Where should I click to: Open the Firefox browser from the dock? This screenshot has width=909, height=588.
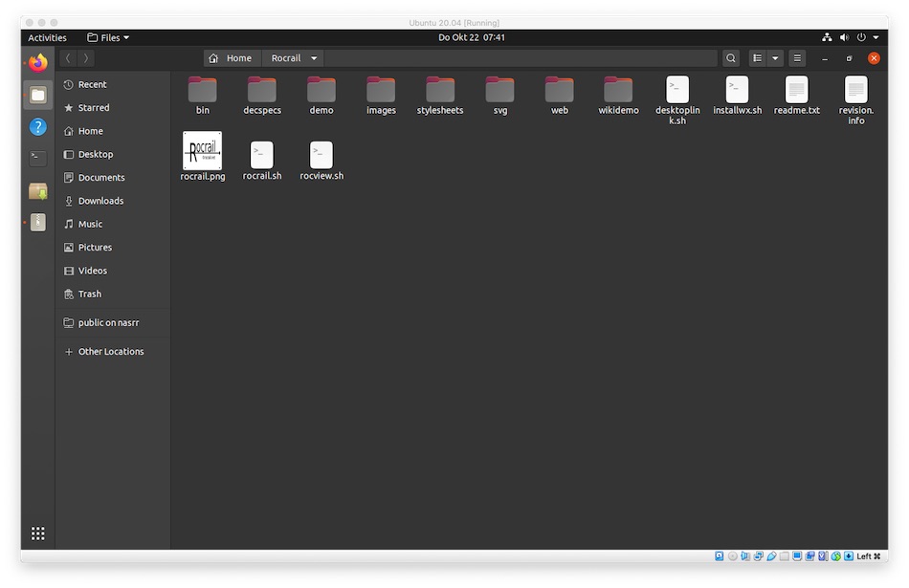pos(37,63)
